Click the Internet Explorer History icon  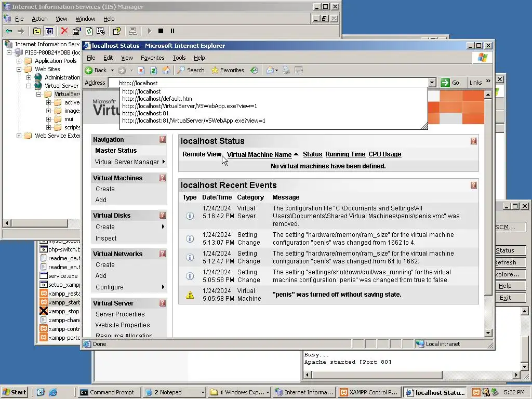coord(254,70)
